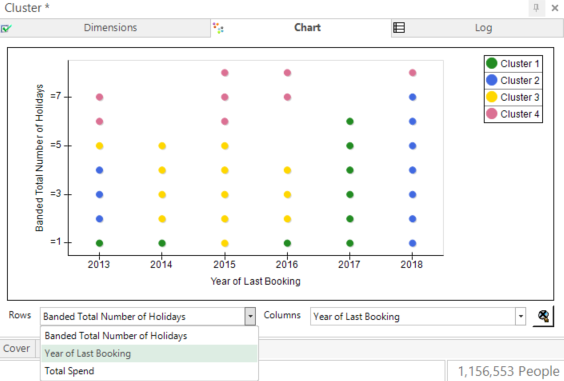
Task: Click the green point at 2014, =1
Action: click(x=162, y=243)
